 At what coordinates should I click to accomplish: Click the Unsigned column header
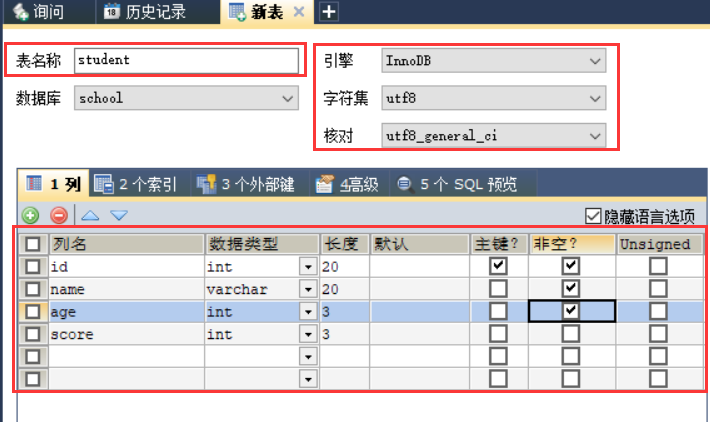659,244
